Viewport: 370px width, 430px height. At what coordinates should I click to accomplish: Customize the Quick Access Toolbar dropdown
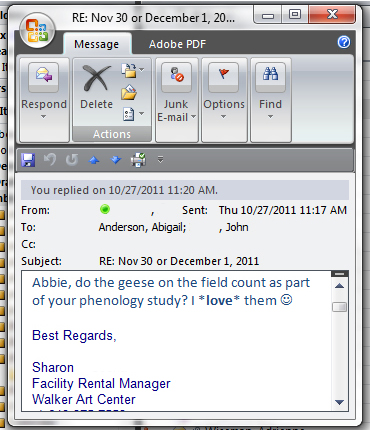coord(160,160)
